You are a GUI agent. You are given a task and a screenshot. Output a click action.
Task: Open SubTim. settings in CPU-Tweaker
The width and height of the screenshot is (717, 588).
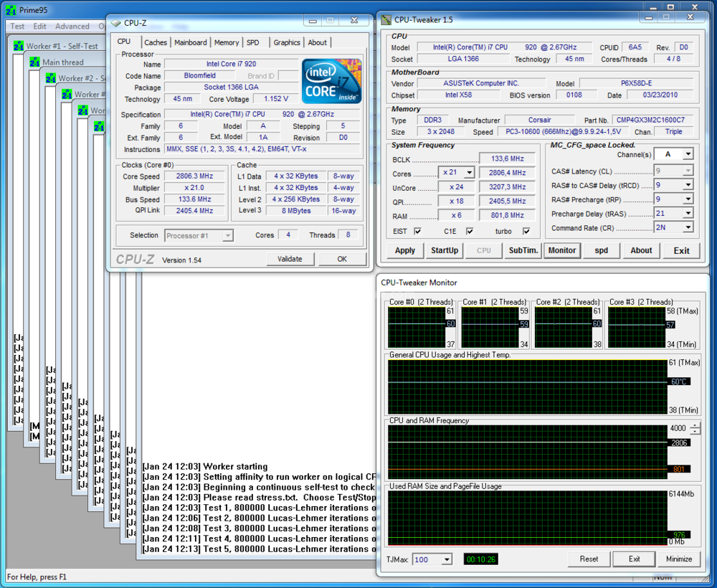pos(523,250)
